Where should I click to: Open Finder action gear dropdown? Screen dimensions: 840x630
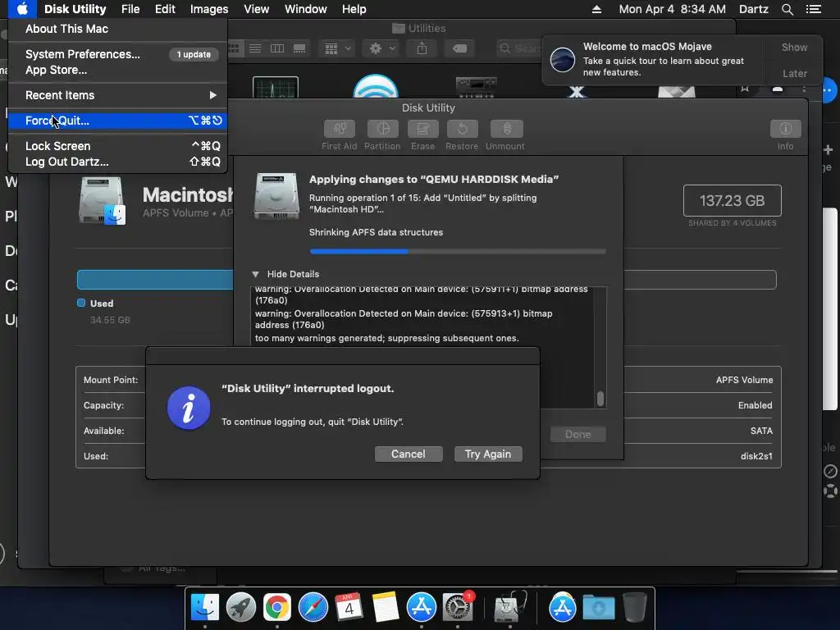tap(382, 48)
